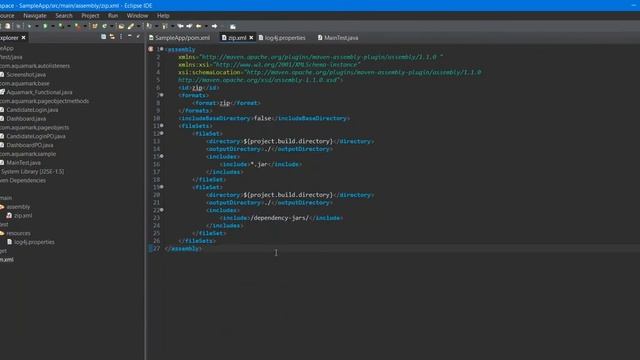The image size is (640, 360).
Task: Close the zip.xml editor tab
Action: click(x=251, y=38)
